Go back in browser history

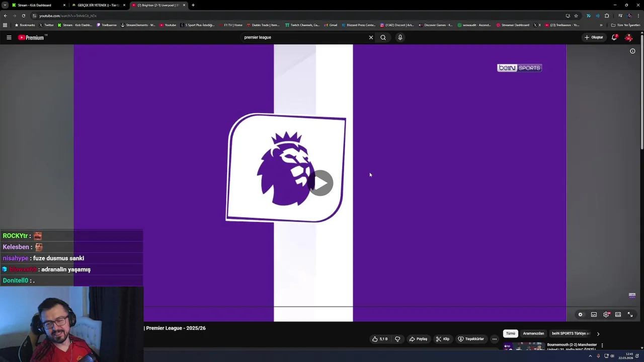[6, 16]
